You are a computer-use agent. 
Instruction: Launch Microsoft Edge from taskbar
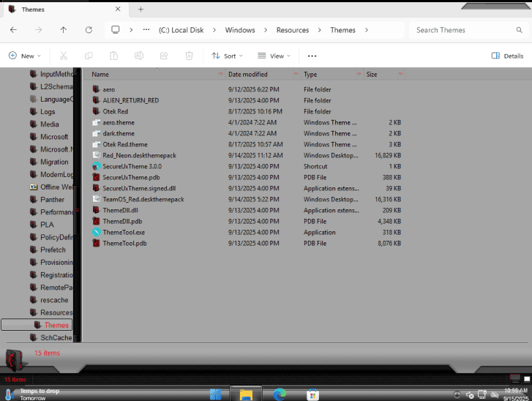point(280,394)
